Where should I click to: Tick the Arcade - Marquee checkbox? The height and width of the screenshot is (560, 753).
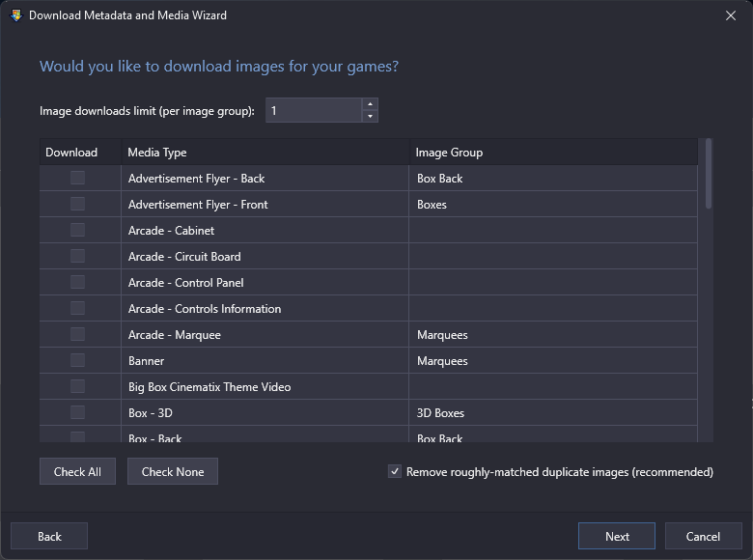(x=78, y=334)
